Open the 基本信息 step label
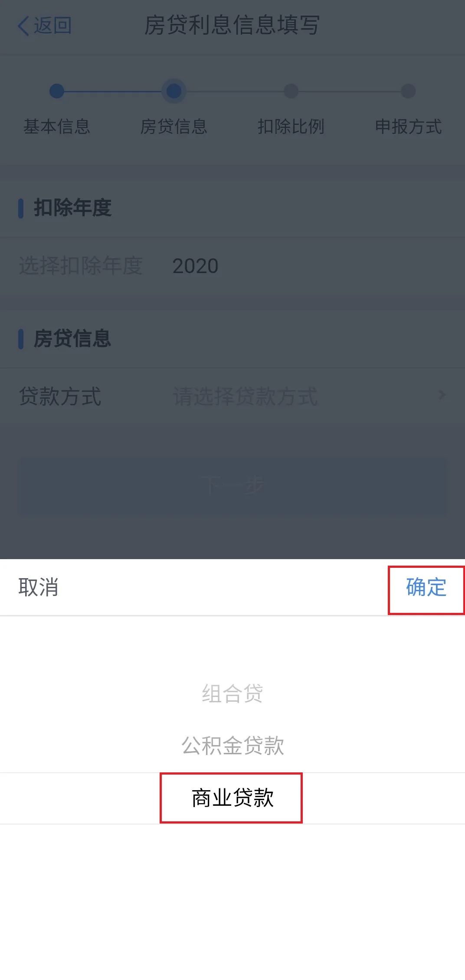This screenshot has width=465, height=980. [57, 127]
